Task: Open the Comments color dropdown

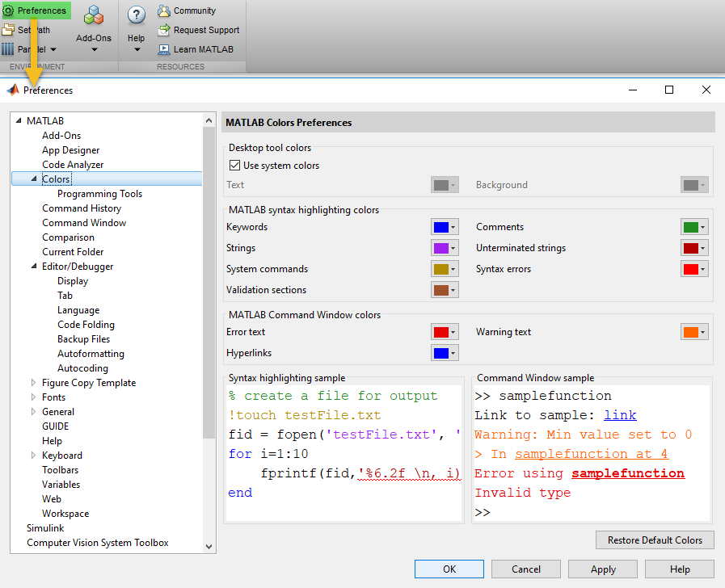Action: tap(703, 228)
